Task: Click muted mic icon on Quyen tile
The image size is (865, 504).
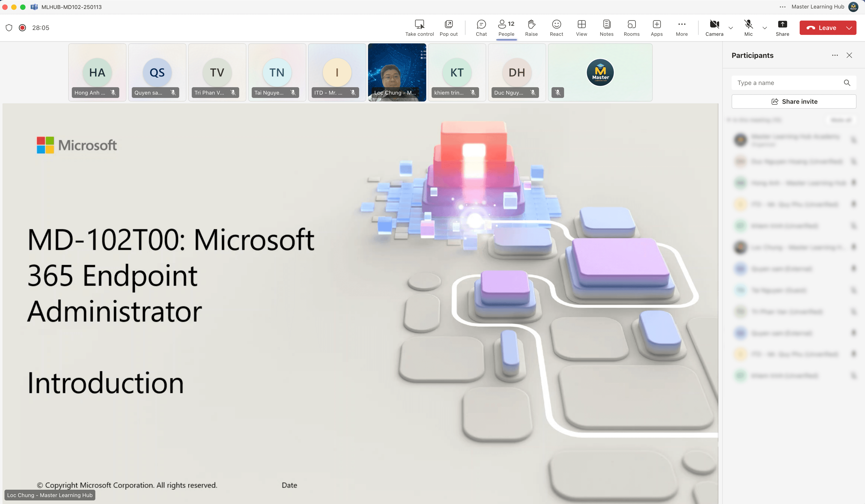Action: 173,93
